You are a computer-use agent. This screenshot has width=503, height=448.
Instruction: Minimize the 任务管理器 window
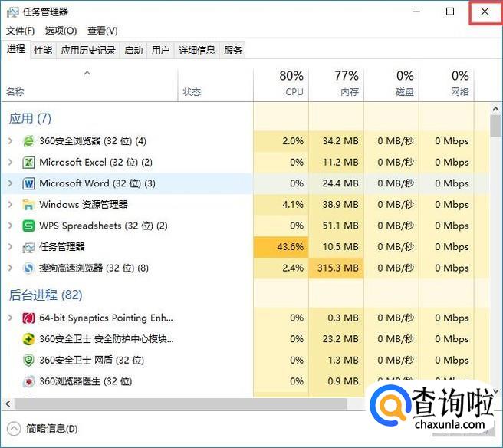(416, 12)
